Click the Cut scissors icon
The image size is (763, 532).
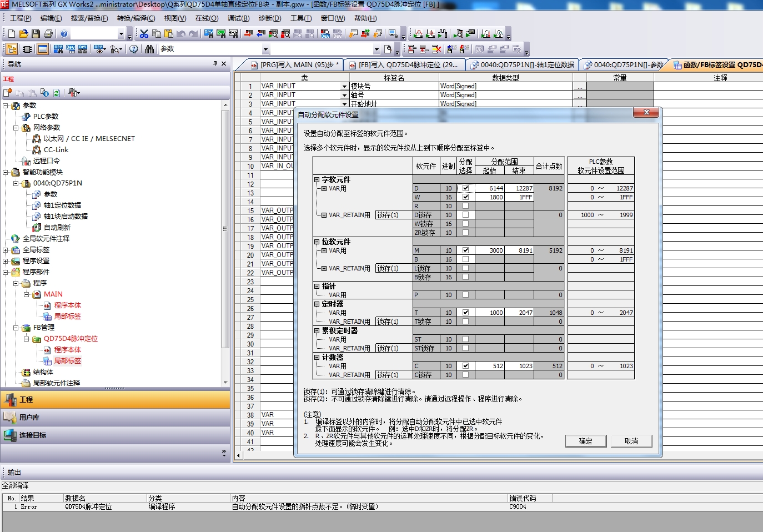click(x=144, y=34)
